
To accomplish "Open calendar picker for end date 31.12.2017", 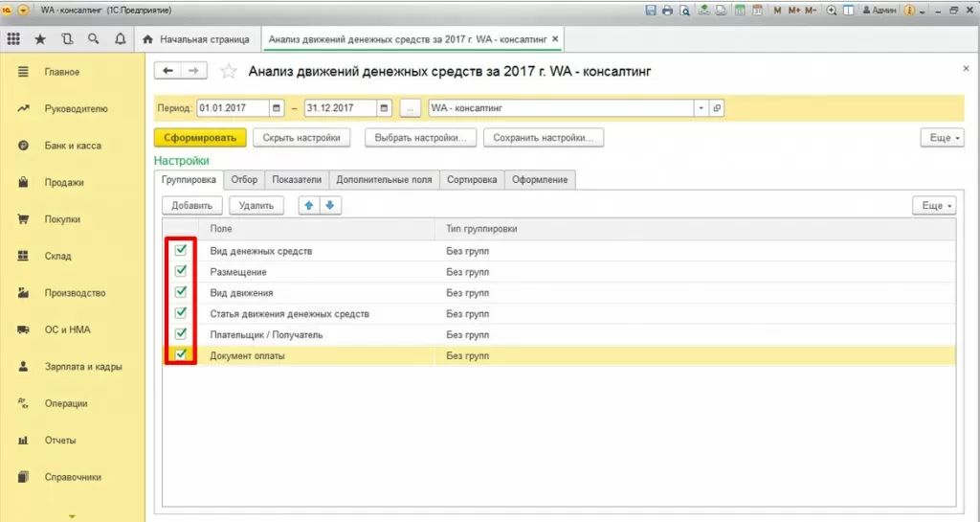I will [385, 108].
